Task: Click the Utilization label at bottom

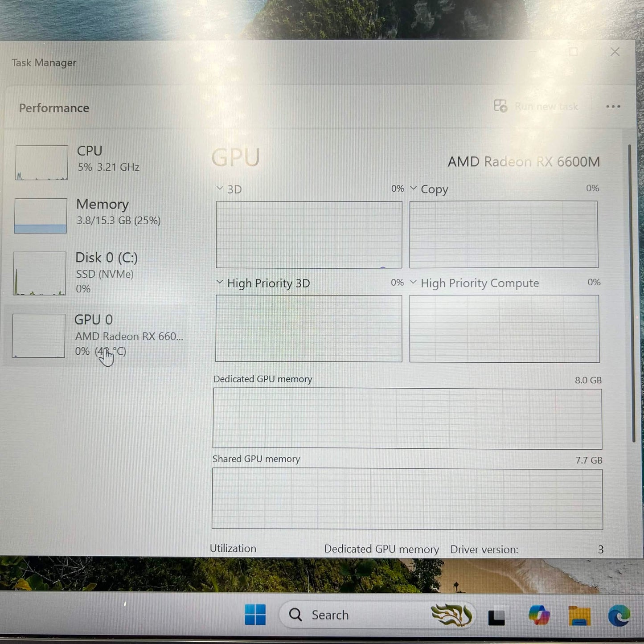Action: (233, 549)
